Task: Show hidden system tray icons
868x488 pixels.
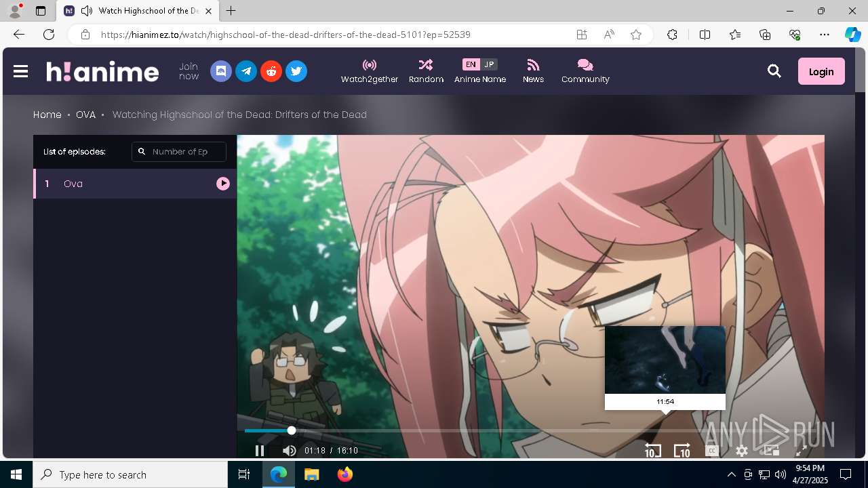Action: [x=731, y=474]
